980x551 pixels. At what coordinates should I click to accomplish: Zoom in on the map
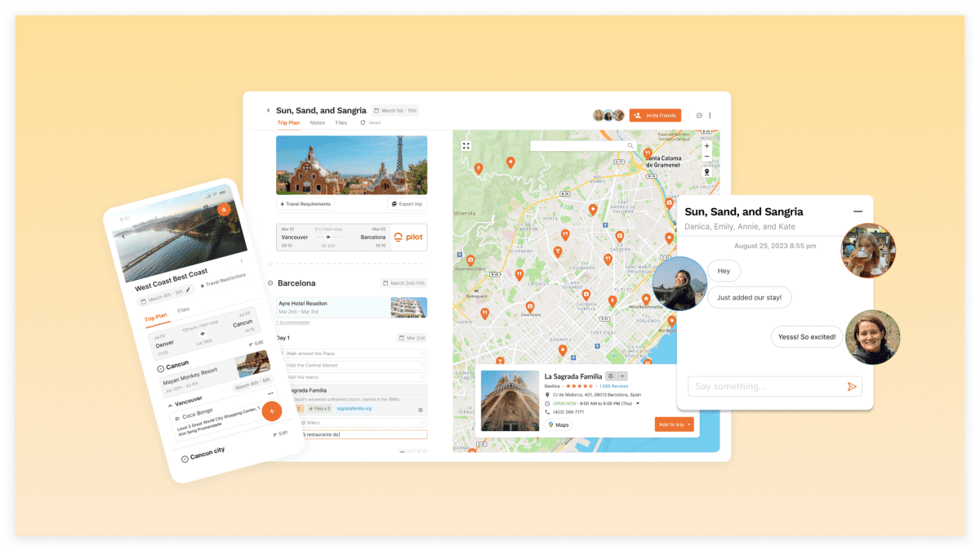pyautogui.click(x=706, y=146)
